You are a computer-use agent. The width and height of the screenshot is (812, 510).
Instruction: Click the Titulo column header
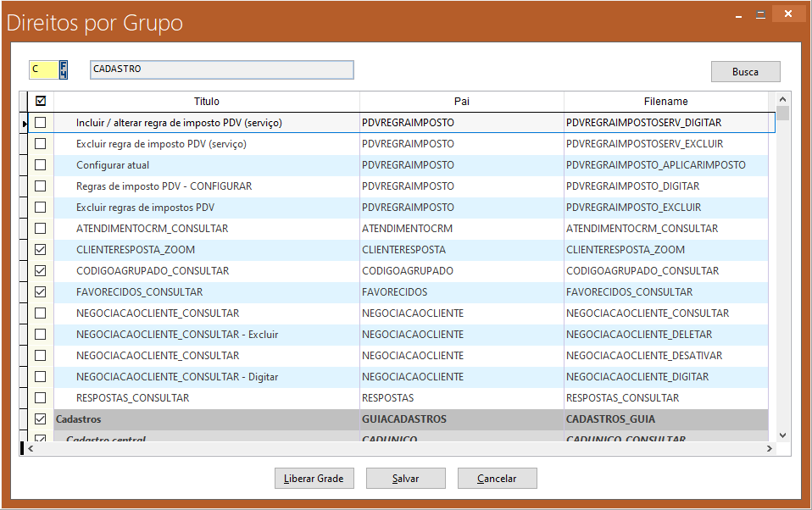pos(206,102)
